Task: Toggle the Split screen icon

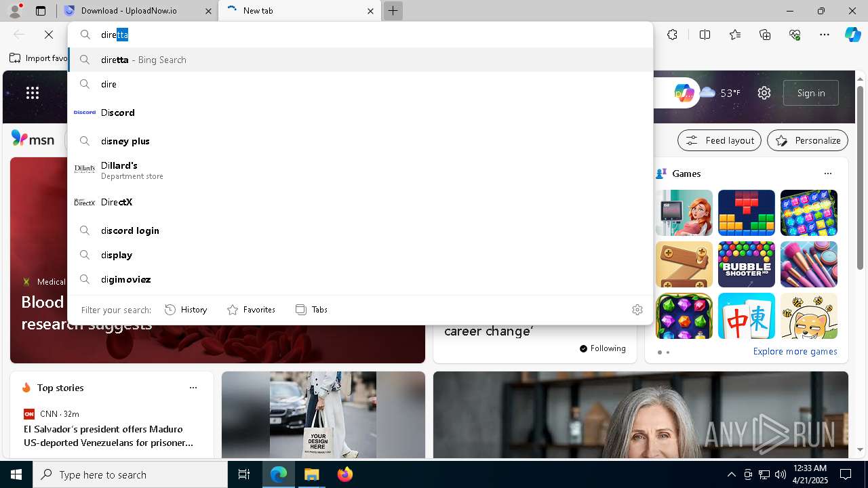Action: (x=705, y=35)
